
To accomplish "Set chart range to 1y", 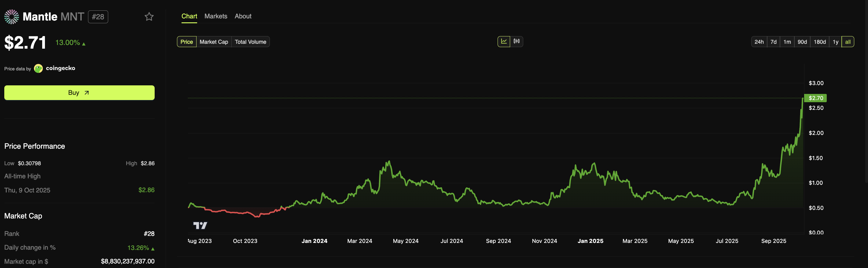I will (835, 42).
